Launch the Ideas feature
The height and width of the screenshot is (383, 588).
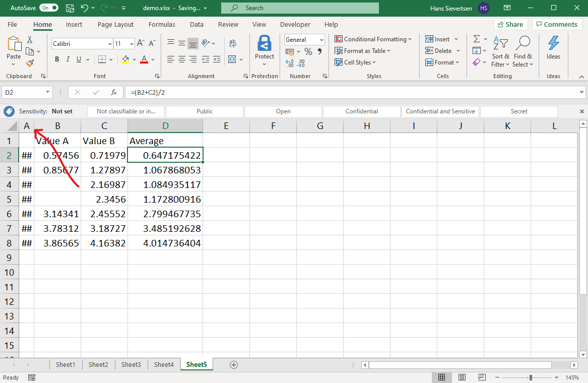coord(553,48)
